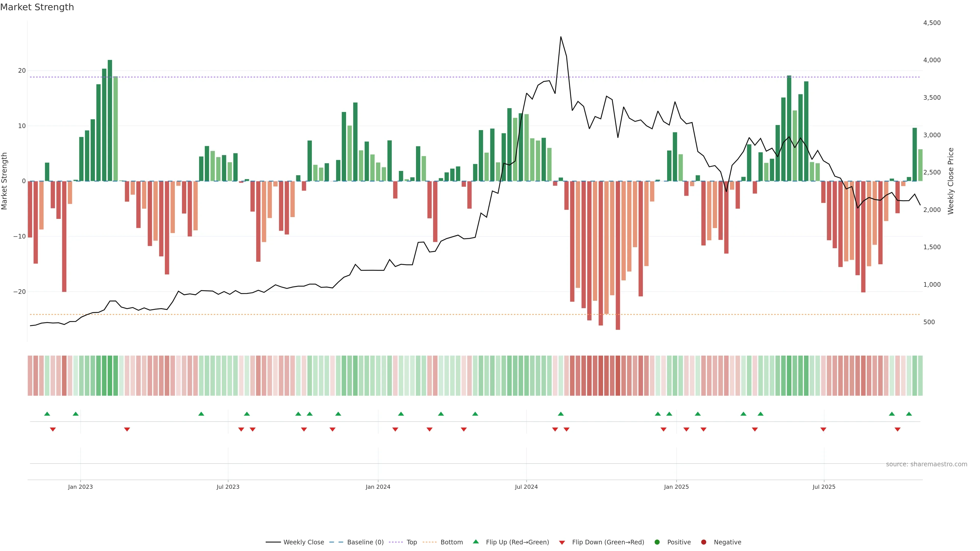
Task: Click the Negative red circle legend icon
Action: coord(703,542)
